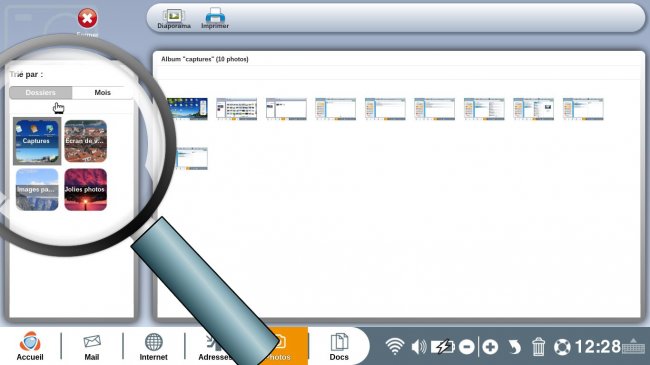Switch sorting to the Dossiers tab
Viewport: 650px width, 365px height.
[41, 92]
